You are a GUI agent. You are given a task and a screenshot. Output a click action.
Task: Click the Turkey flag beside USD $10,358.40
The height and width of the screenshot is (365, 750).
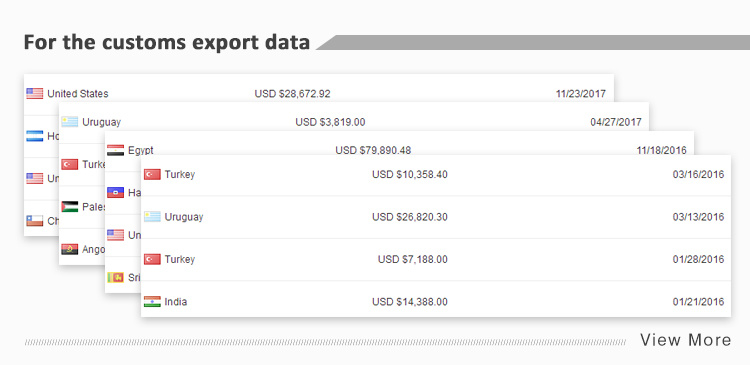point(152,174)
